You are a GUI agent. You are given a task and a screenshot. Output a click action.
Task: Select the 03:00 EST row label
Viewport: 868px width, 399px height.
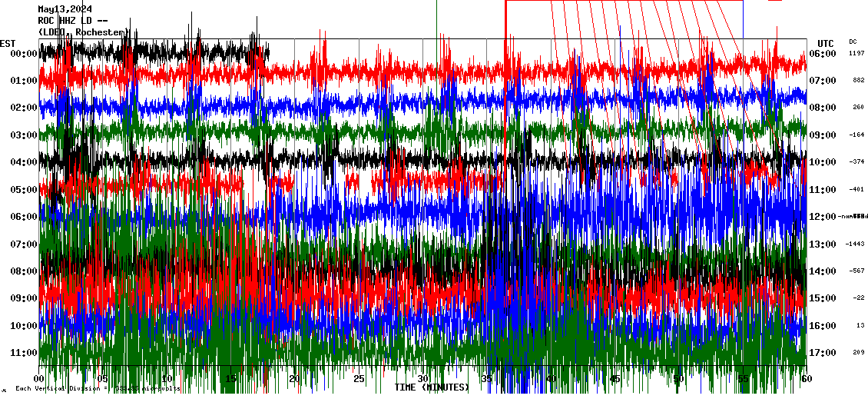click(x=25, y=135)
